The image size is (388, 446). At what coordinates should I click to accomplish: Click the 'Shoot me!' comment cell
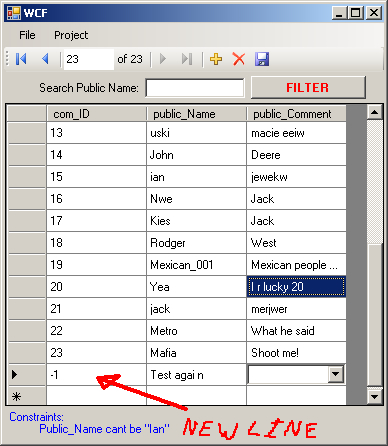296,353
